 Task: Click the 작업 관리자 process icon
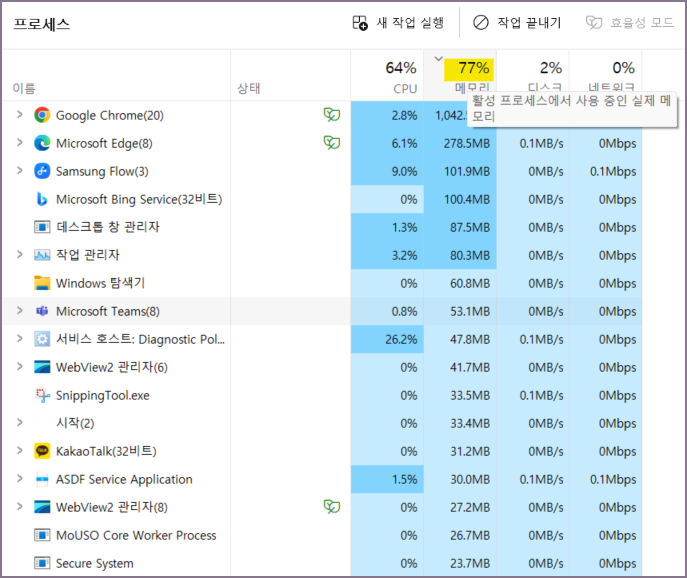pyautogui.click(x=42, y=255)
